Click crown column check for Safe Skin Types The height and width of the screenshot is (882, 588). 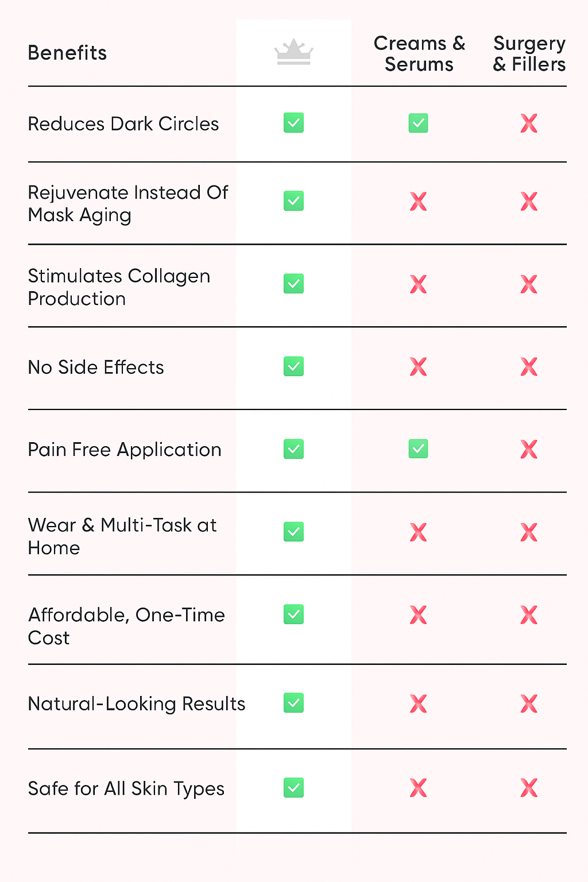pyautogui.click(x=293, y=788)
